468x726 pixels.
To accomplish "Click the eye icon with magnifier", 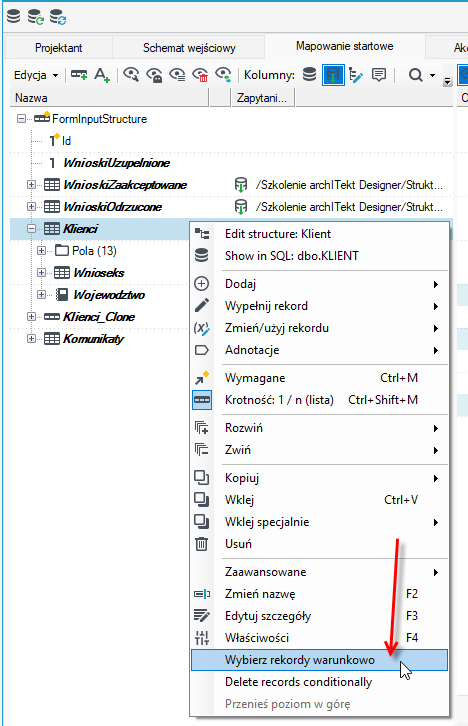I will [x=131, y=75].
